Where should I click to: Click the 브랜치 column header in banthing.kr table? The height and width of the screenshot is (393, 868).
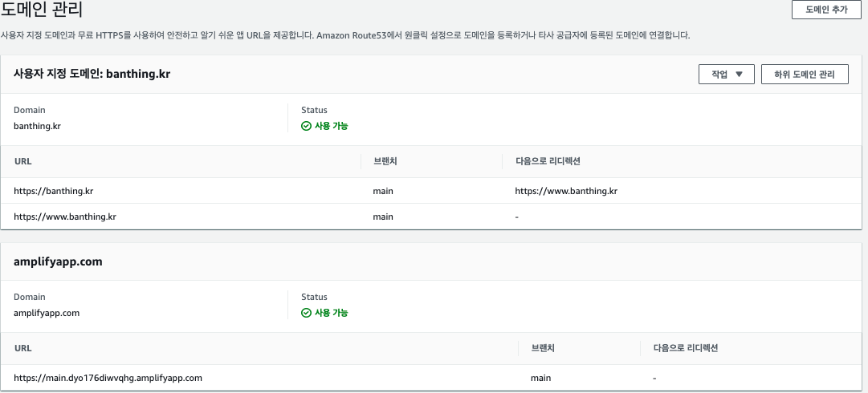click(385, 161)
